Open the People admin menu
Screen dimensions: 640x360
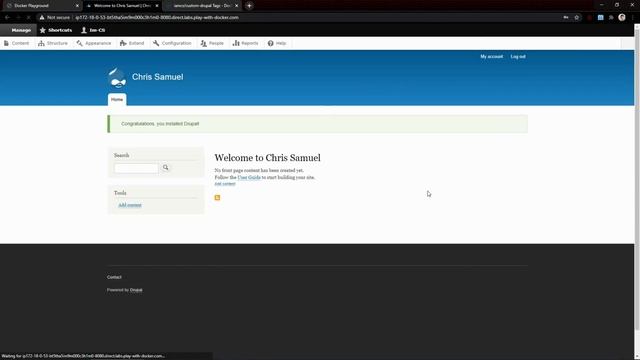click(x=212, y=43)
